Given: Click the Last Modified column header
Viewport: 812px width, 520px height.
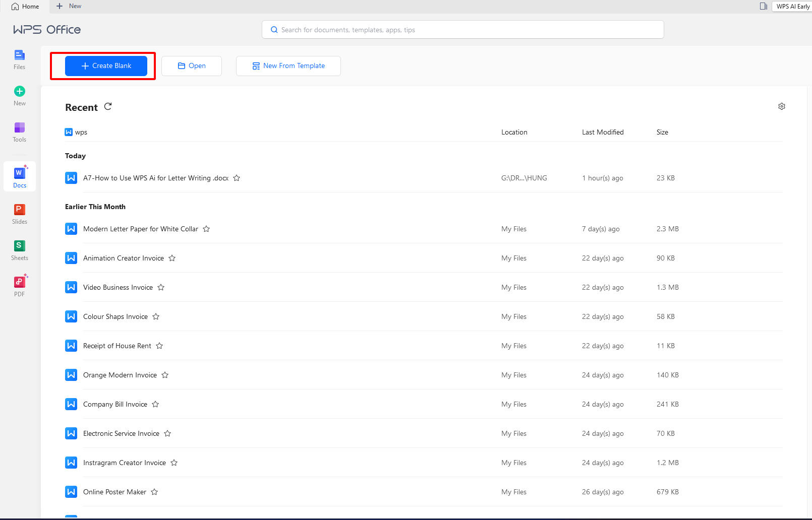Looking at the screenshot, I should [603, 132].
